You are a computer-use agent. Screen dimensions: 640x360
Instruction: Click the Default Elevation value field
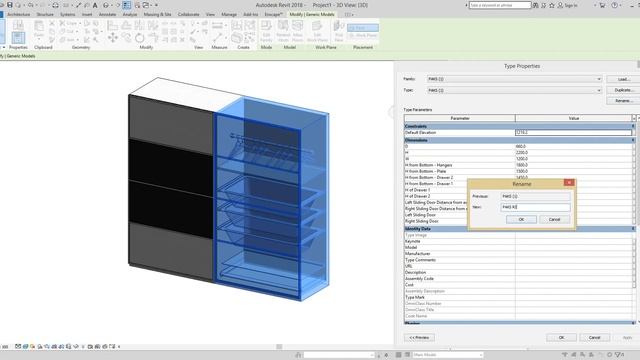[x=573, y=133]
